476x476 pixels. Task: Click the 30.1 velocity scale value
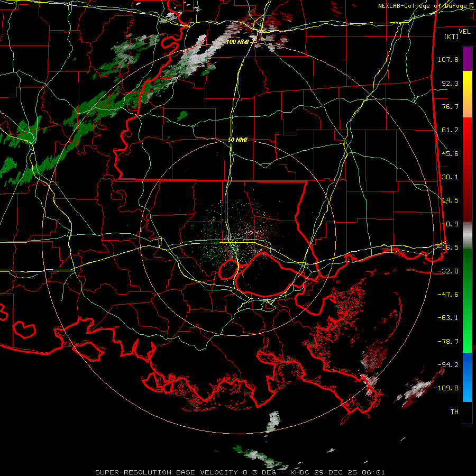point(450,177)
